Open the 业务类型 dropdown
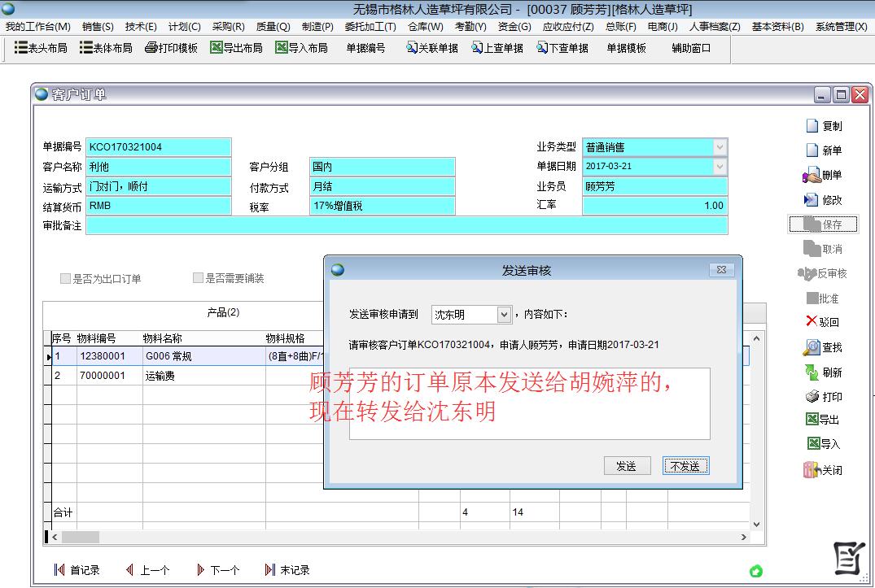Image resolution: width=875 pixels, height=588 pixels. [x=720, y=147]
